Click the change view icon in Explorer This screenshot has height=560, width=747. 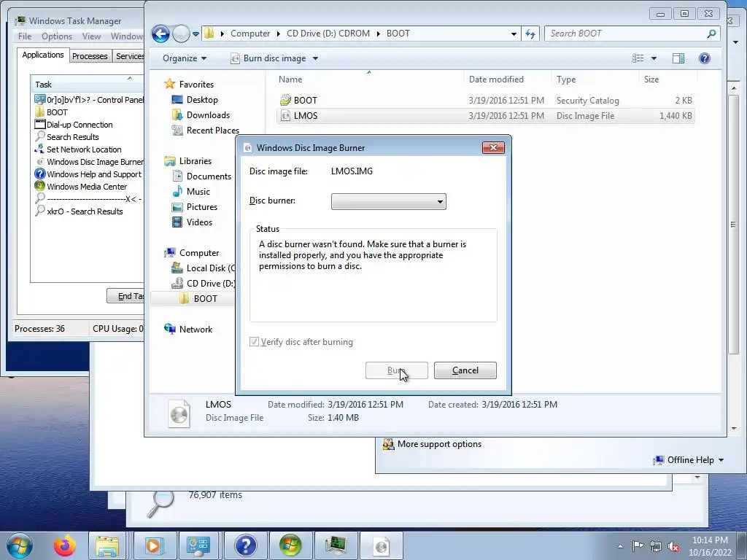[x=638, y=58]
